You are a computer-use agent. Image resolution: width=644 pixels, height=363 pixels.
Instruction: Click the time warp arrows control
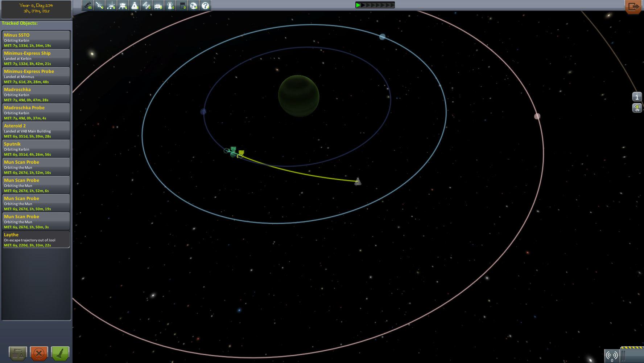[x=375, y=5]
